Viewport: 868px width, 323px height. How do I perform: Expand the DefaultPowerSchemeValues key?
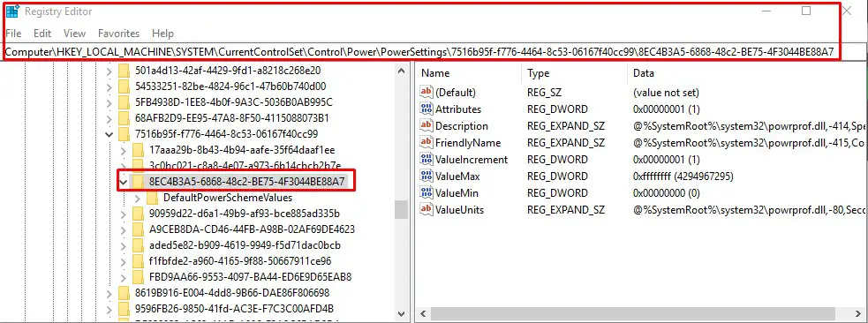pos(138,198)
